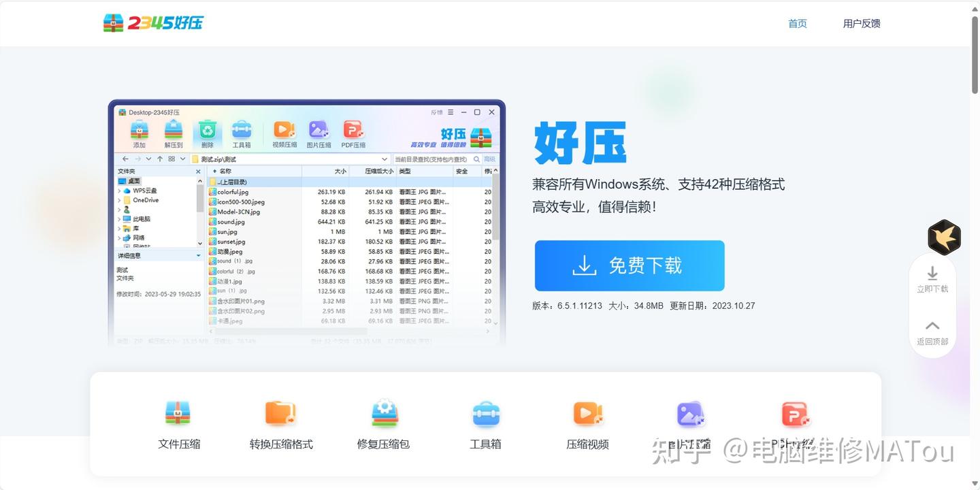Click PDF压缩 in the app window toolbar
980x490 pixels.
coord(353,134)
